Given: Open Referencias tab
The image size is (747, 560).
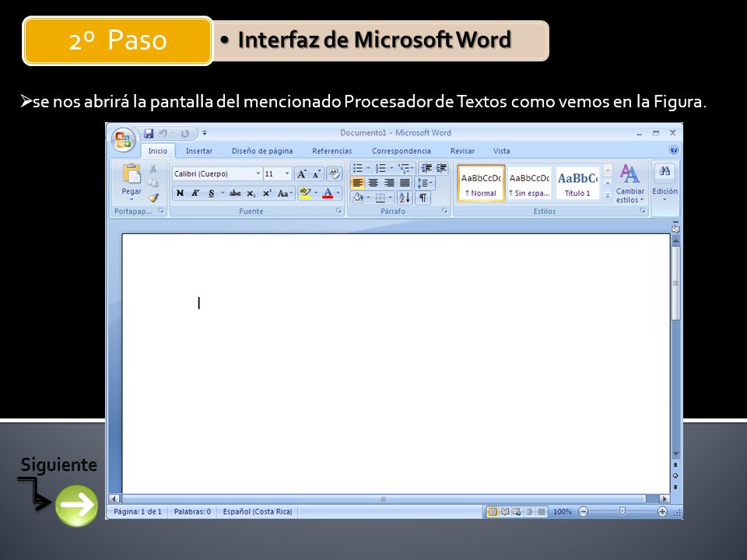Looking at the screenshot, I should pos(332,151).
